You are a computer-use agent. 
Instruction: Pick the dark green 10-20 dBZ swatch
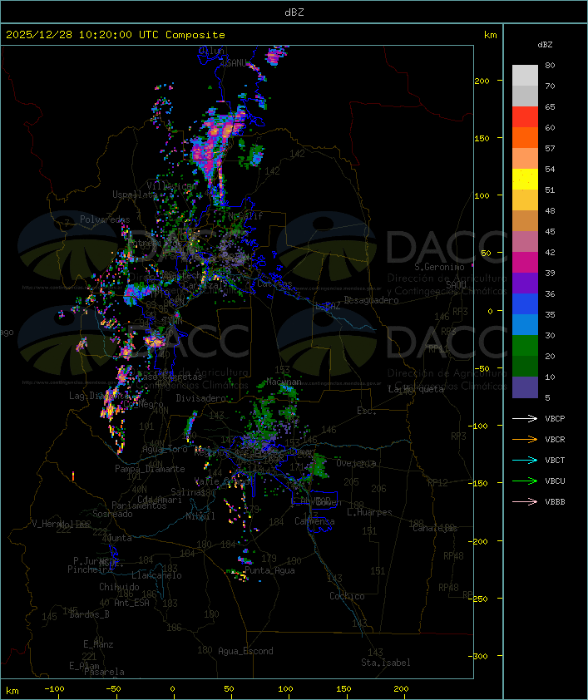(525, 366)
